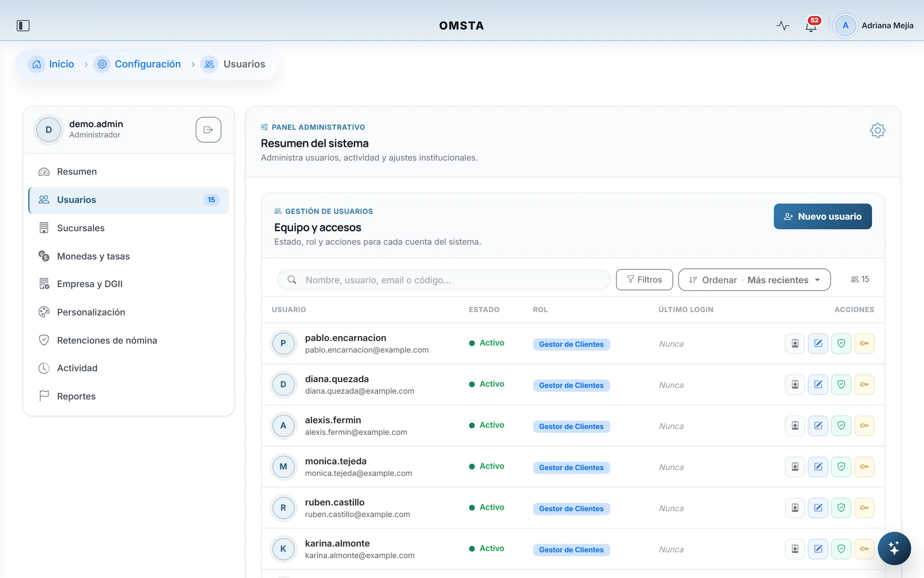Open permissions shield for alexis.fermin

[x=841, y=426]
